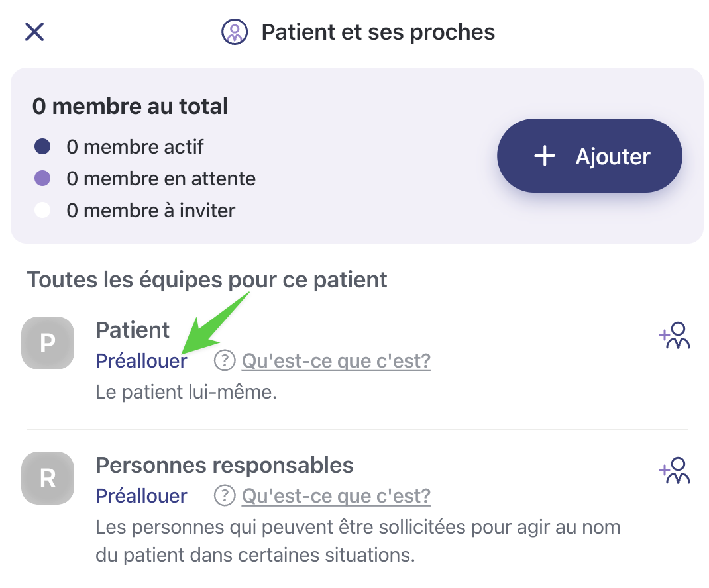This screenshot has height=588, width=709.
Task: Click add-member icon for Personnes responsables
Action: point(675,470)
